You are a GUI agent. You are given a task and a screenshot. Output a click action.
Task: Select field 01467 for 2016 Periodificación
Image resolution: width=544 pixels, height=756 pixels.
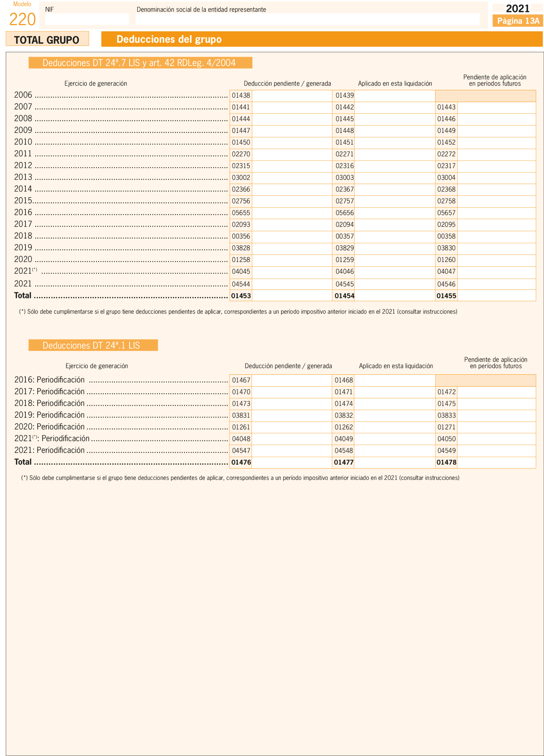(x=292, y=380)
